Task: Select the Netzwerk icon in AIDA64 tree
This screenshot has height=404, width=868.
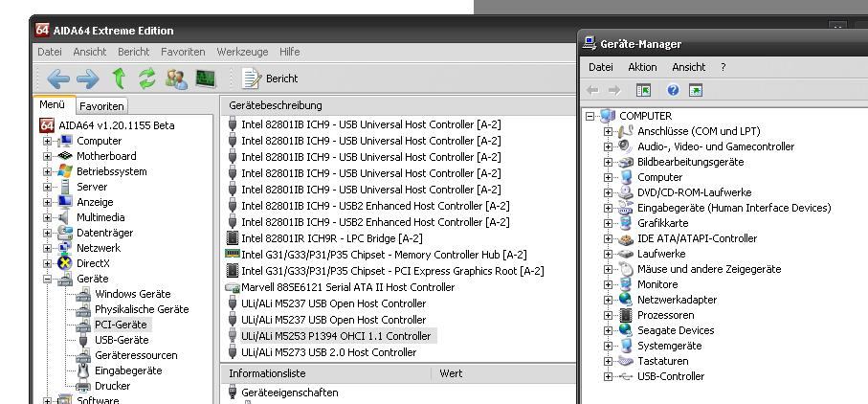Action: click(65, 248)
